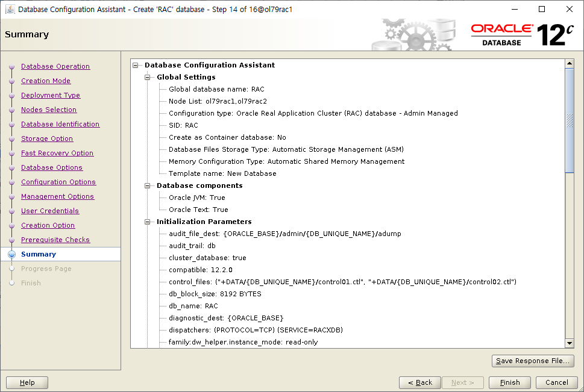Maximize the Database Configuration Assistant window
The image size is (584, 392).
point(542,9)
